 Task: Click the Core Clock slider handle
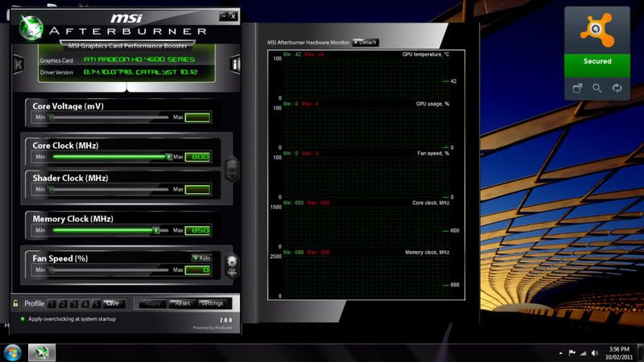[168, 157]
